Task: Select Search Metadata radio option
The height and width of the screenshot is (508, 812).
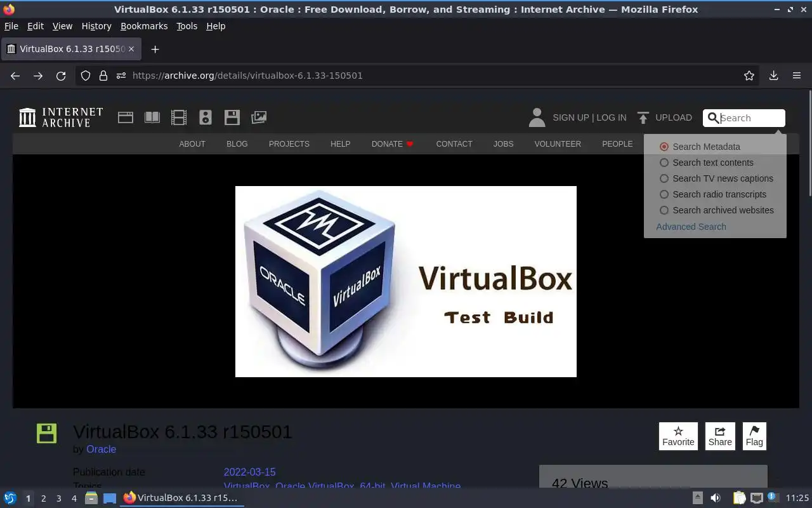Action: [664, 147]
